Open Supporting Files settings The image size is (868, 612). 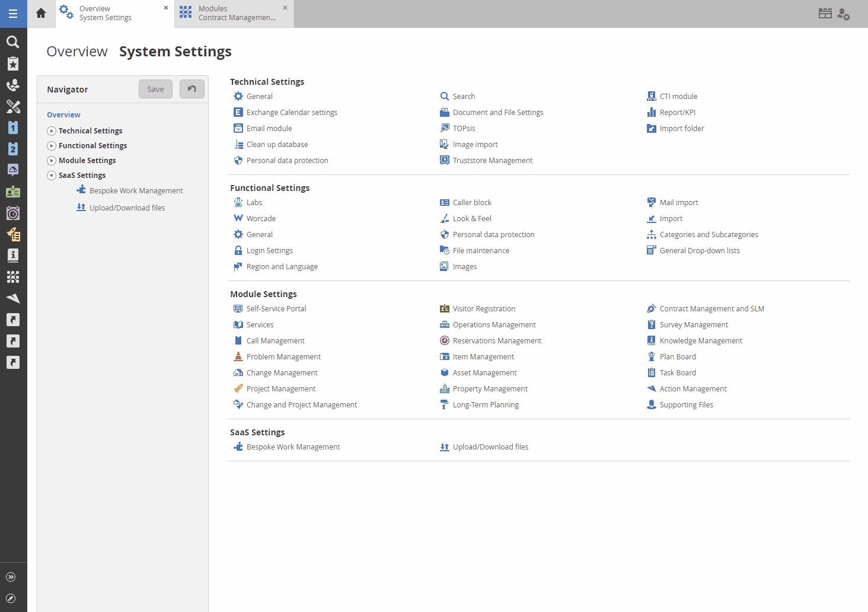680,404
